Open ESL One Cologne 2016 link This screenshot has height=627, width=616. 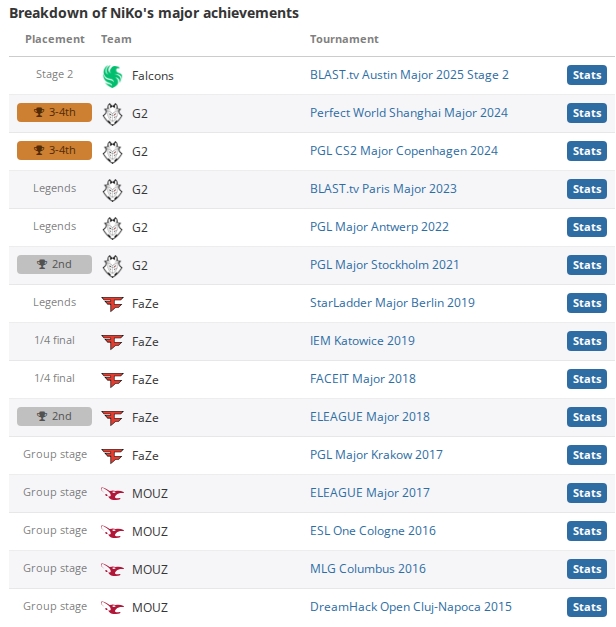click(373, 531)
